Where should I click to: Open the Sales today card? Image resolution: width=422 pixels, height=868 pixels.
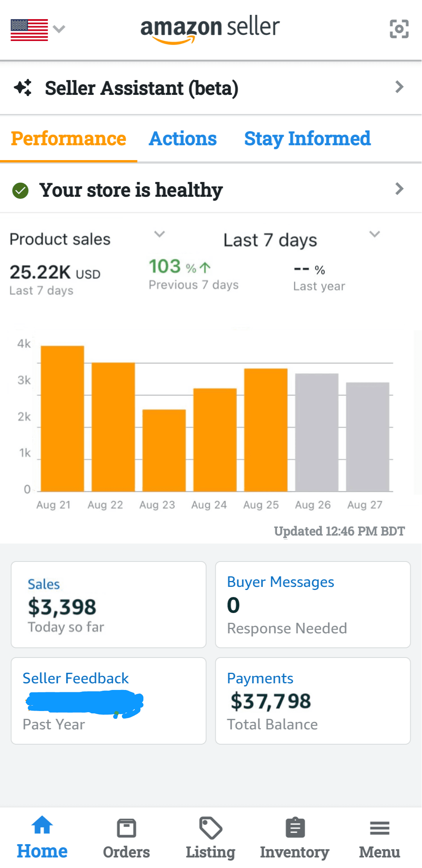(x=109, y=604)
